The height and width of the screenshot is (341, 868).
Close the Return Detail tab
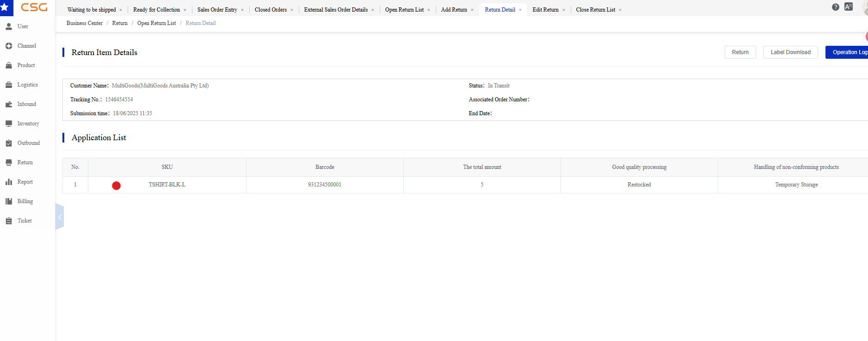click(520, 10)
